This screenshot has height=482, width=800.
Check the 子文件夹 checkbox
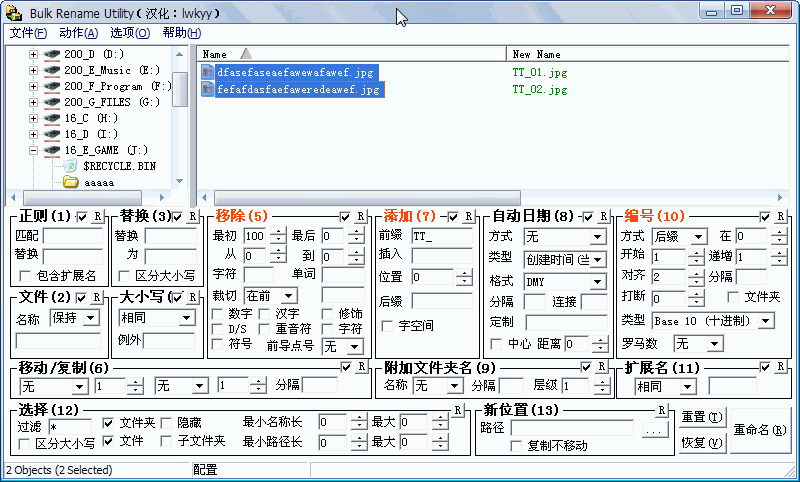pos(166,441)
